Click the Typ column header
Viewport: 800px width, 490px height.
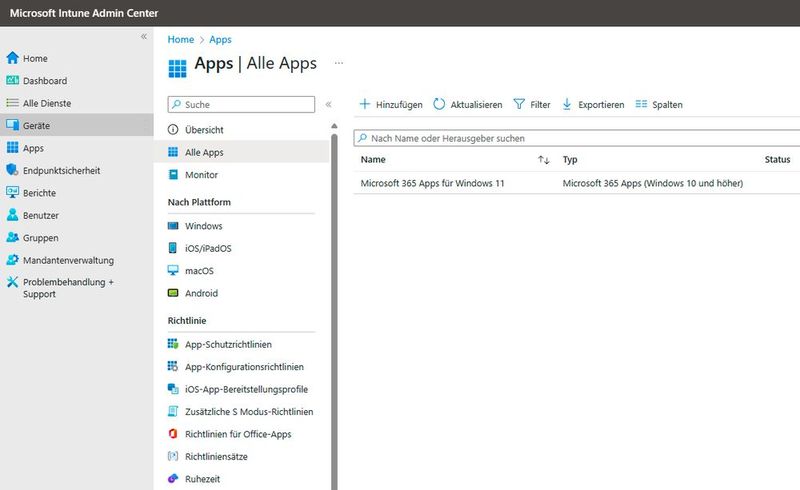click(570, 159)
